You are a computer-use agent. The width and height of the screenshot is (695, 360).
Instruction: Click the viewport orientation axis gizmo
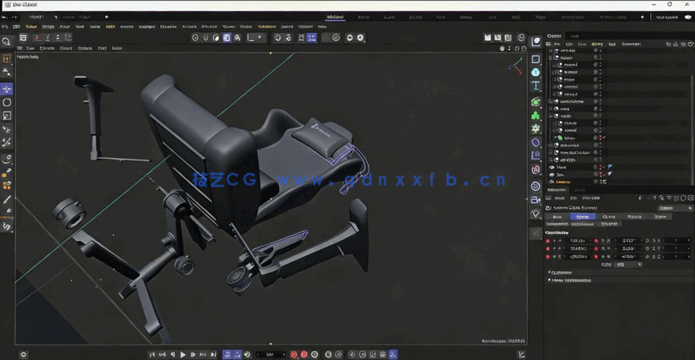coord(515,67)
